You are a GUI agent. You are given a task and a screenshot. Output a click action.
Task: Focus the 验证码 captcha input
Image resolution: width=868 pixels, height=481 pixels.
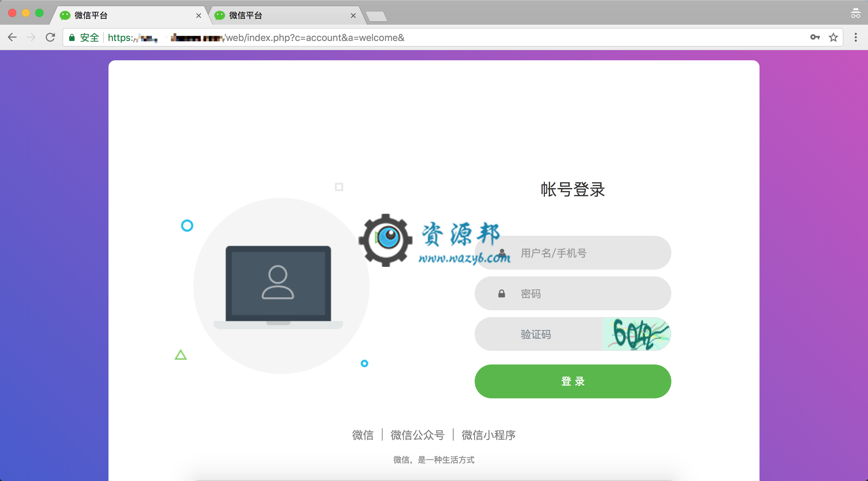[538, 334]
